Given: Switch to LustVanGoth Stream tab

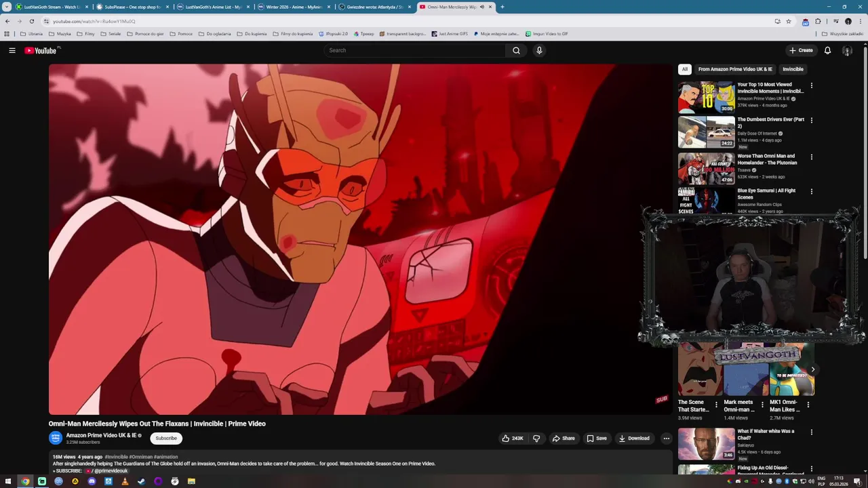Looking at the screenshot, I should 52,7.
